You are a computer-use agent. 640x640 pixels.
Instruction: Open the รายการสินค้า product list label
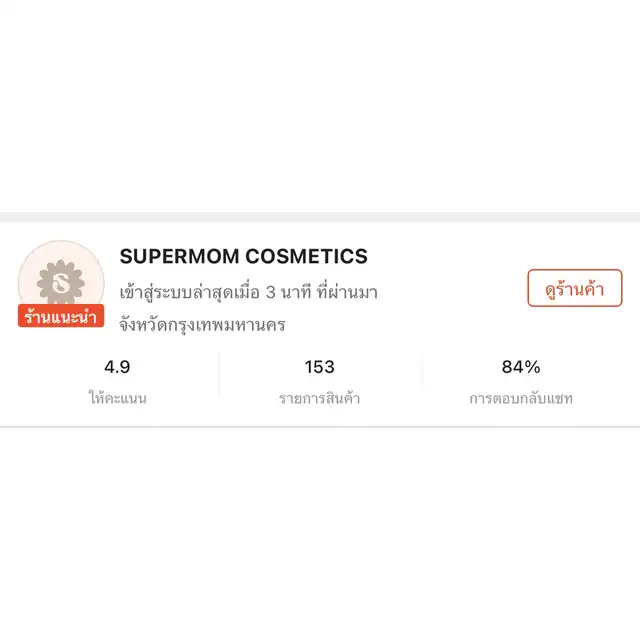click(320, 398)
